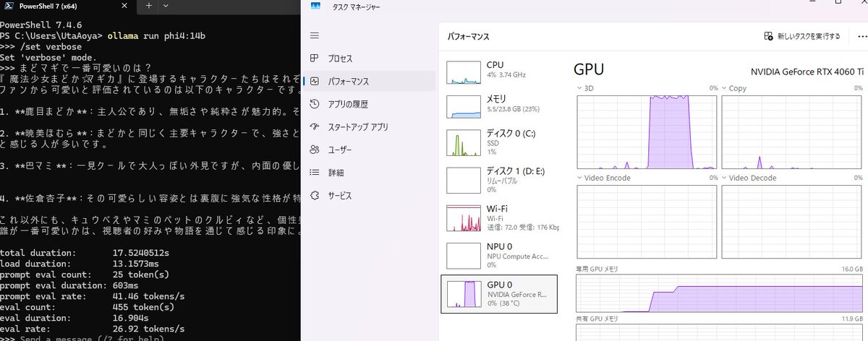Add a new terminal tab with the plus button
The image size is (868, 341).
(x=148, y=5)
